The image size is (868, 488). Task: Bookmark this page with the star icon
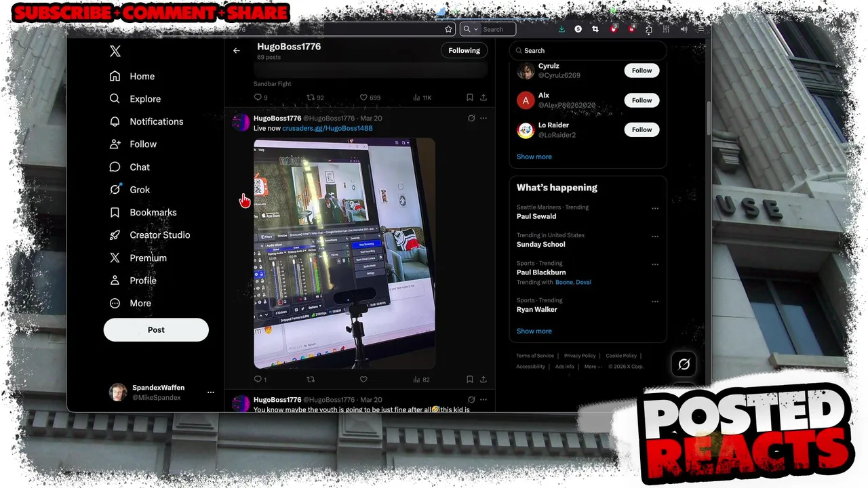pyautogui.click(x=448, y=29)
